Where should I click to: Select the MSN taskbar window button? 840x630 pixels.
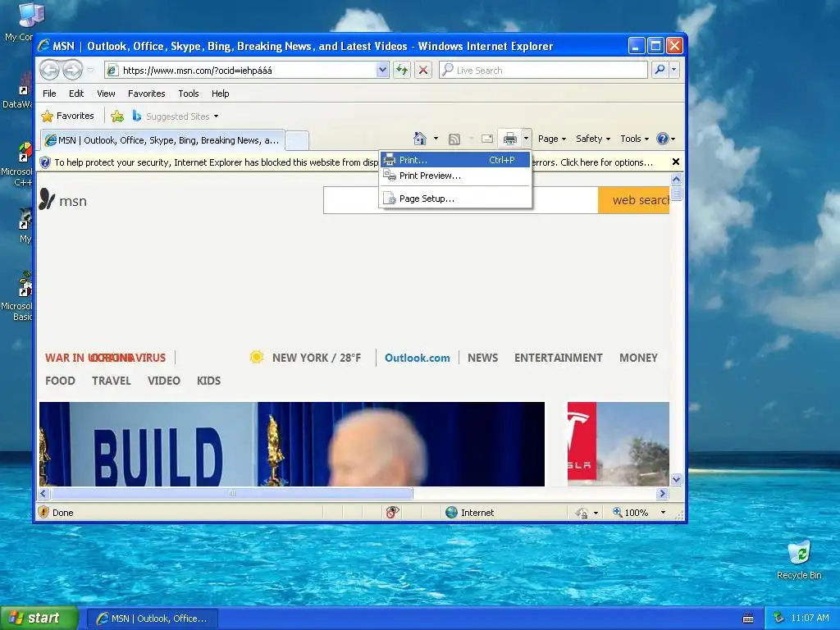(x=152, y=619)
